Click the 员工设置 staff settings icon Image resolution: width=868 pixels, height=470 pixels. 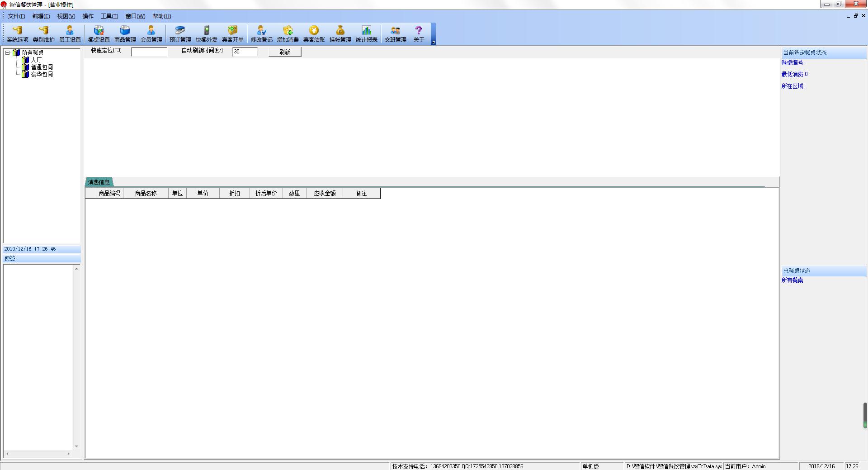click(70, 33)
